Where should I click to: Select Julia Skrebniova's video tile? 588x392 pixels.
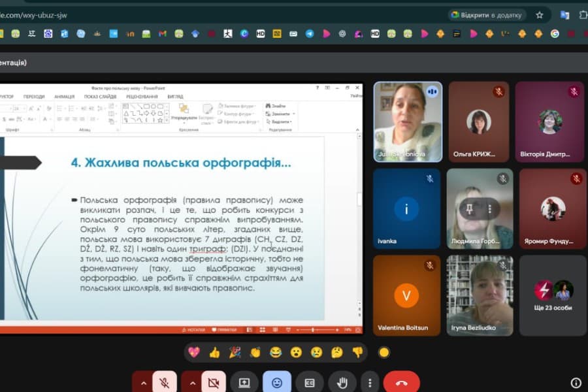[408, 122]
